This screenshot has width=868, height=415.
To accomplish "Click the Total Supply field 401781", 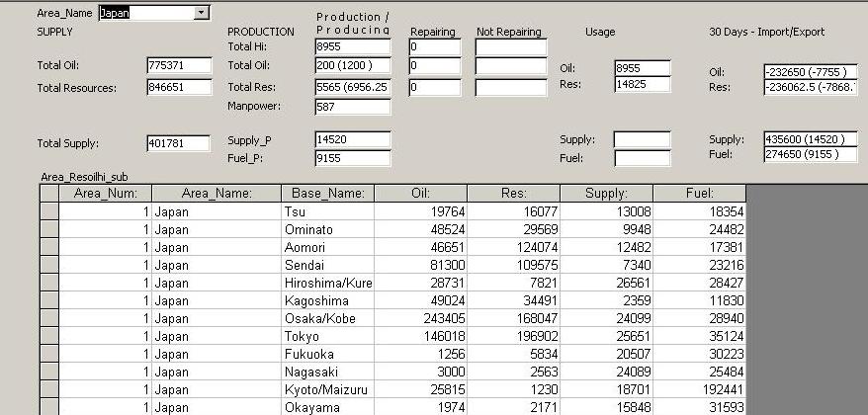I will click(178, 143).
